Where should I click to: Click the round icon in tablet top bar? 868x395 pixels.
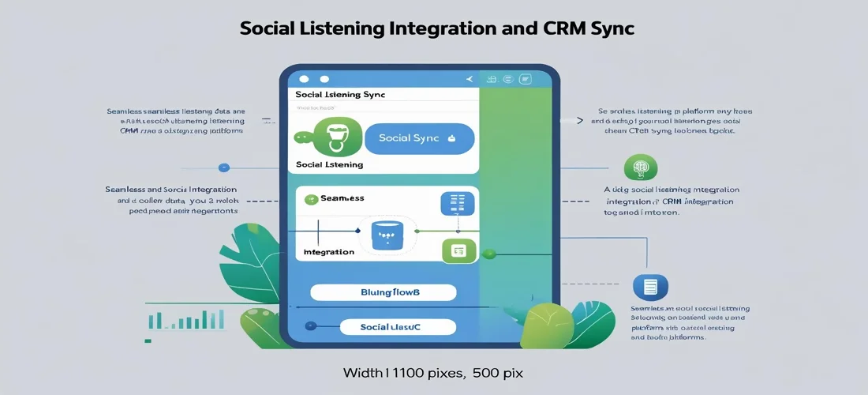pos(508,79)
